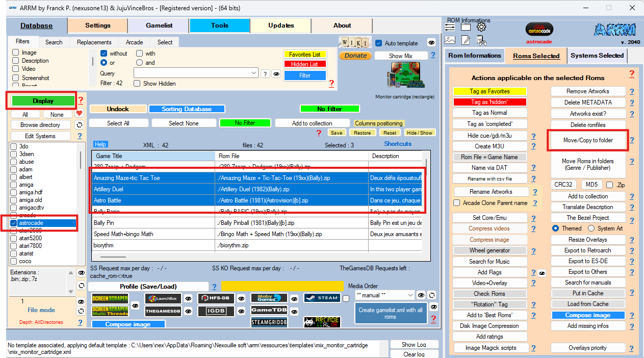Click the IGDB scraper logo
Image resolution: width=644 pixels, height=358 pixels.
[x=216, y=311]
